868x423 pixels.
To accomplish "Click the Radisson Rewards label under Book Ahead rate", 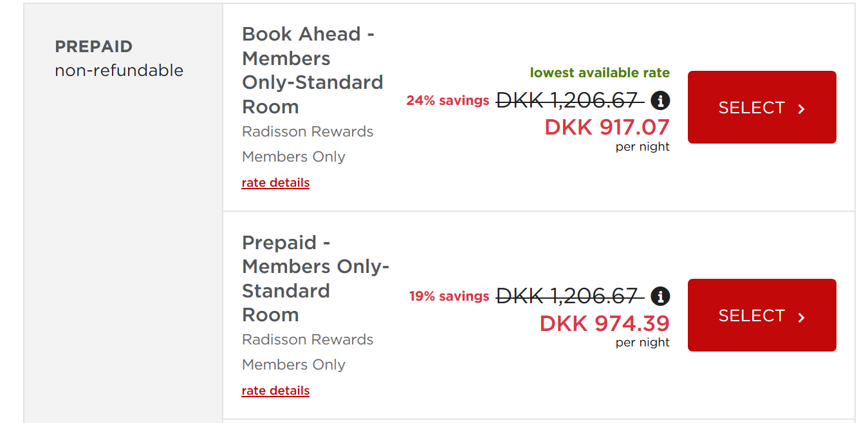I will 308,131.
